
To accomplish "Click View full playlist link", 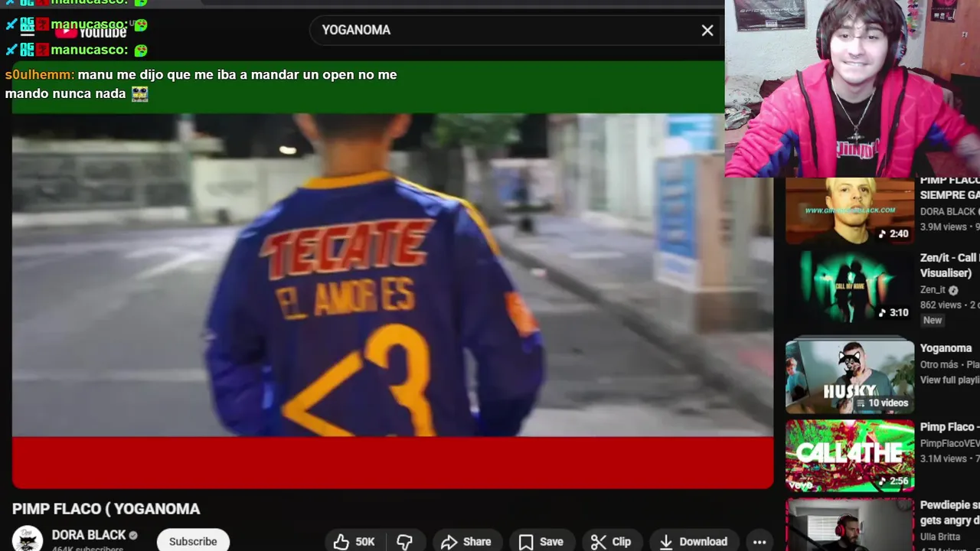I will 949,380.
